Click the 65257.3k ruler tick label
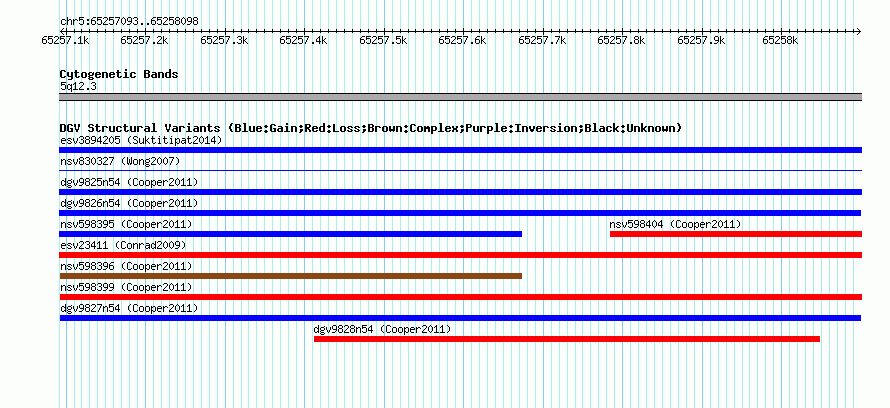The image size is (890, 408). 224,40
